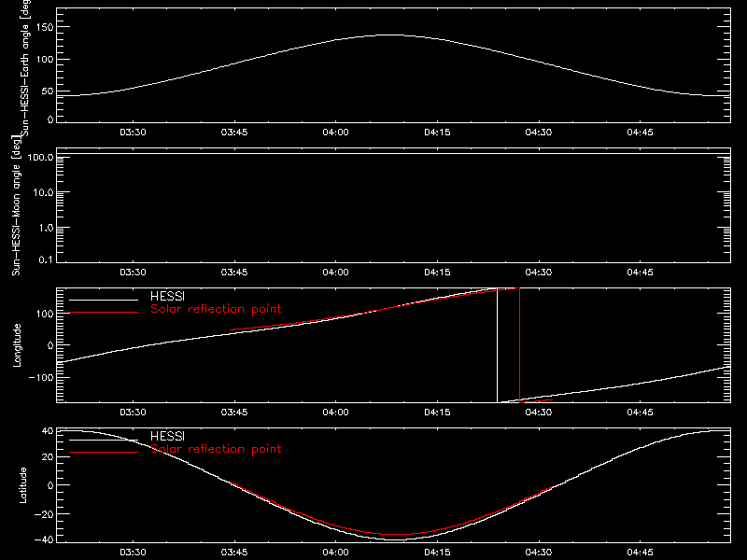Click the 0 tick label on Longitude plot
Viewport: 747px width, 560px height.
tap(51, 345)
